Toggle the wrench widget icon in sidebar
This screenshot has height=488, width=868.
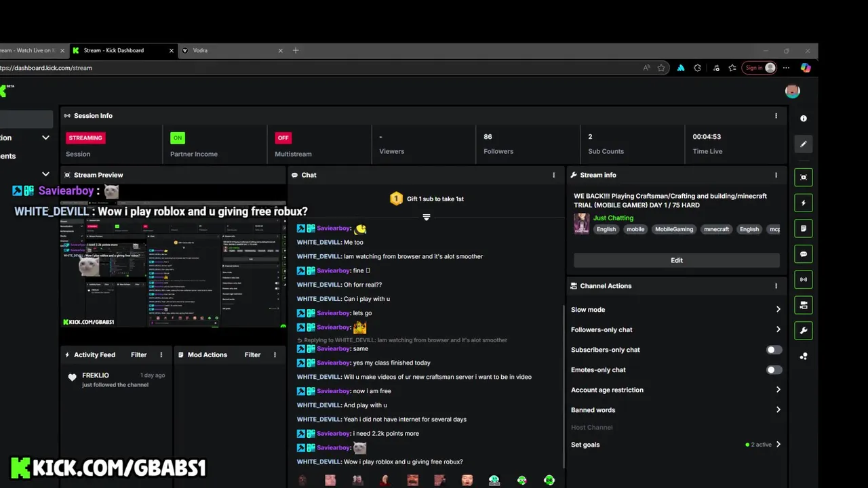point(804,330)
